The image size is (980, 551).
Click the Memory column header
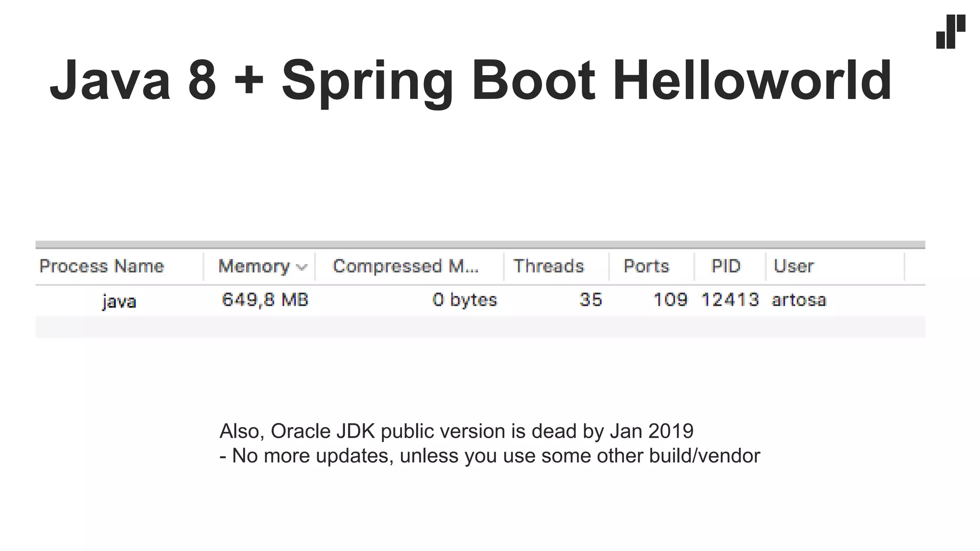[x=254, y=266]
